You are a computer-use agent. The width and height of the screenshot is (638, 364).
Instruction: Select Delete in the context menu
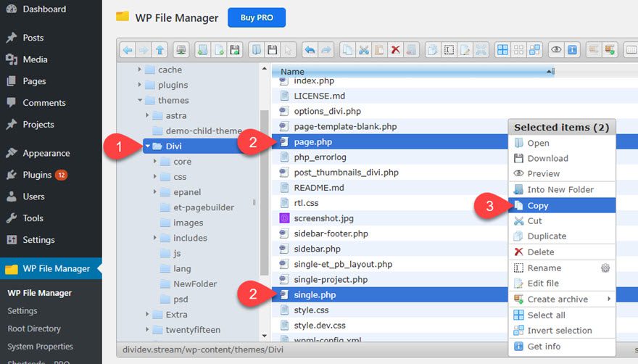(562, 252)
